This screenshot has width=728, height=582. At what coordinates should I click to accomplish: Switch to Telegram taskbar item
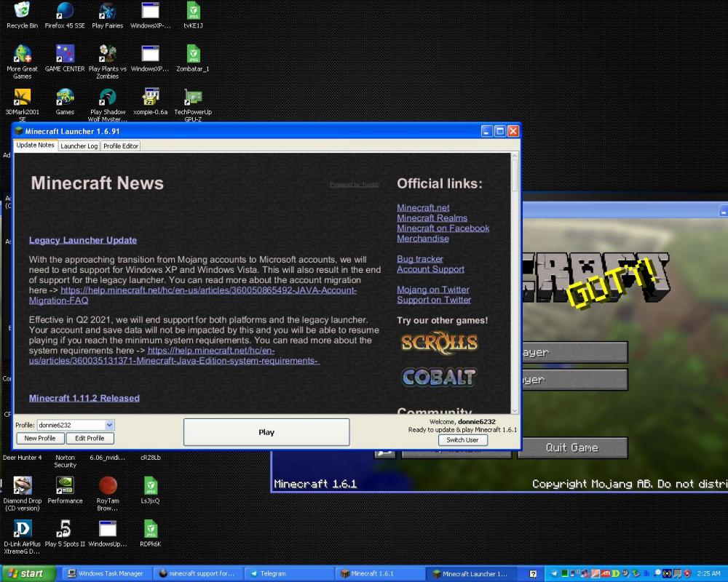point(288,574)
